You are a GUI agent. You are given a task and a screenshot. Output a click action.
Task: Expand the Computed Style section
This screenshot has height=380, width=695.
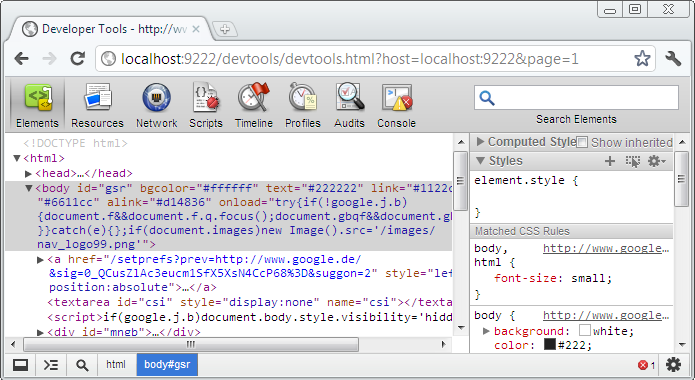pos(480,142)
